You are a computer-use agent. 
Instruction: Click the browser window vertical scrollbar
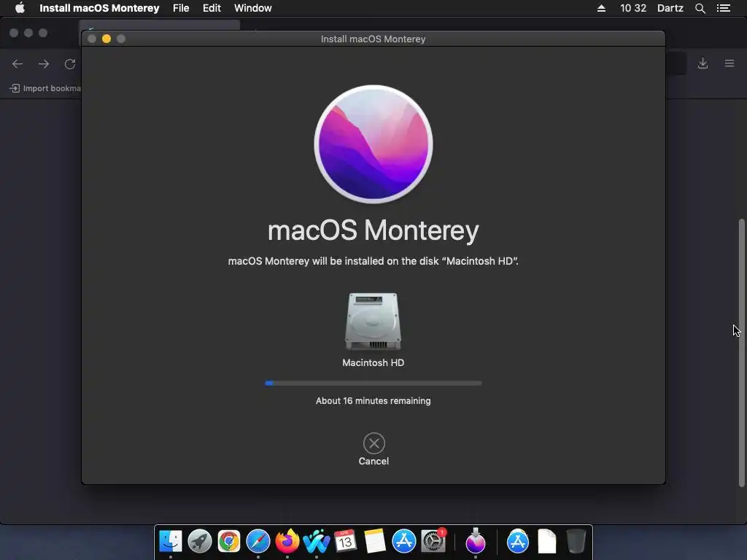(x=742, y=353)
